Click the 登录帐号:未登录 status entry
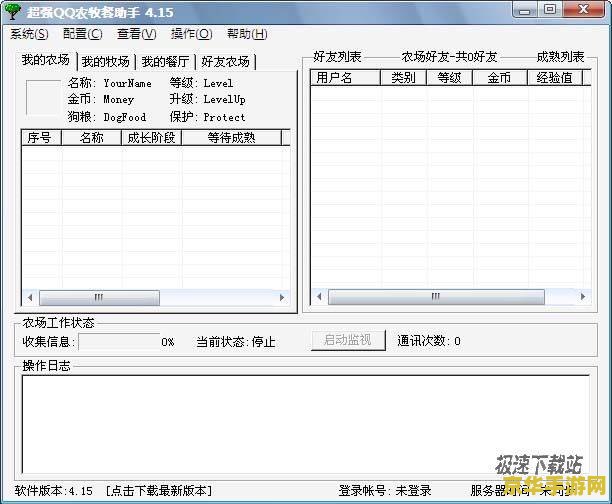612x504 pixels. [x=385, y=491]
